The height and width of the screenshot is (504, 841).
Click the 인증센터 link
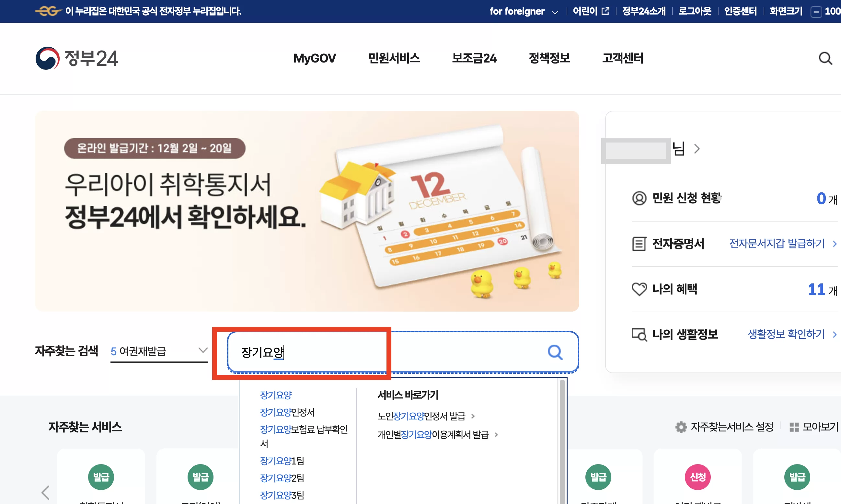pos(741,11)
